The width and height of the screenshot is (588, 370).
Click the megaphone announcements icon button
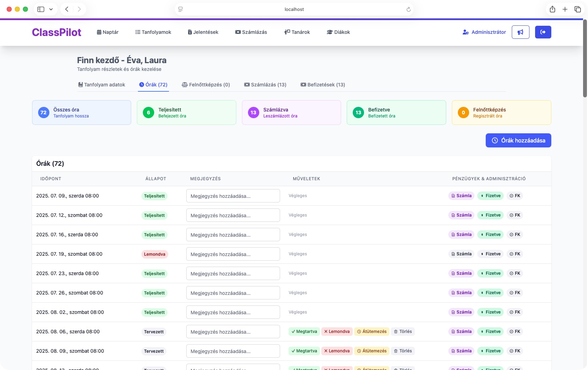click(520, 32)
